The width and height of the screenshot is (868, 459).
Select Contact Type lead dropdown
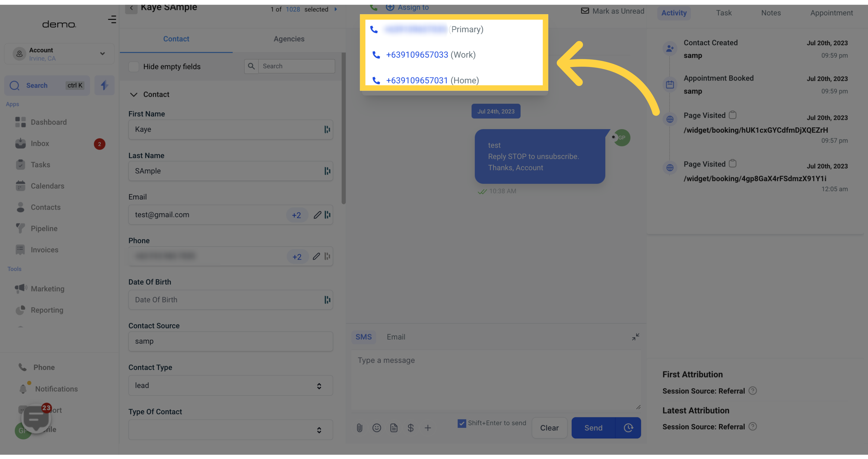click(x=229, y=385)
